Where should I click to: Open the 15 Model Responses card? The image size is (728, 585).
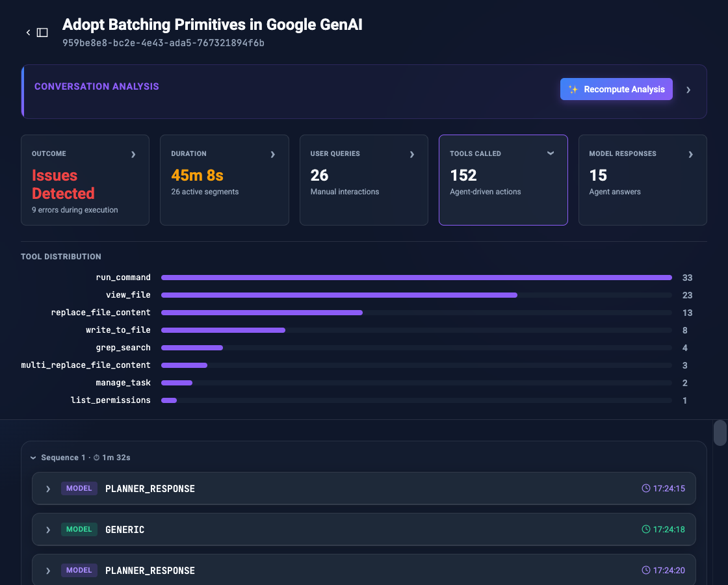click(643, 180)
